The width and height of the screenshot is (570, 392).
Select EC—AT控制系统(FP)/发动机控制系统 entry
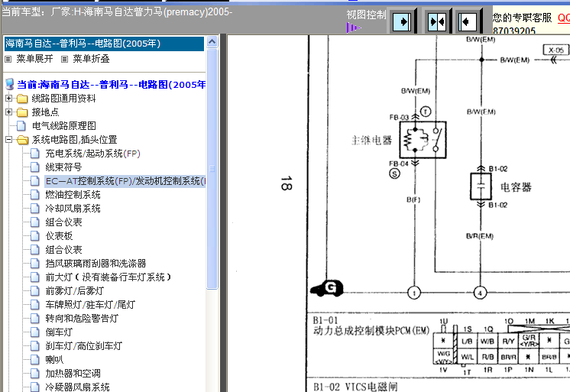[125, 181]
